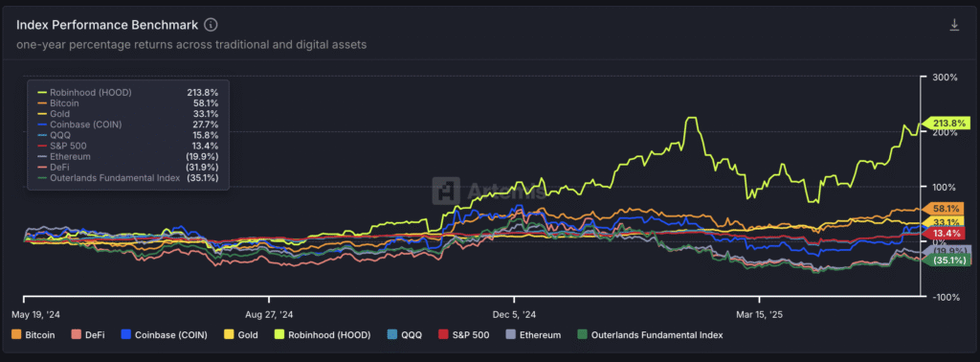Screen dimensions: 980x362
Task: Click the info icon beside Index Performance Benchmark
Action: coord(212,25)
